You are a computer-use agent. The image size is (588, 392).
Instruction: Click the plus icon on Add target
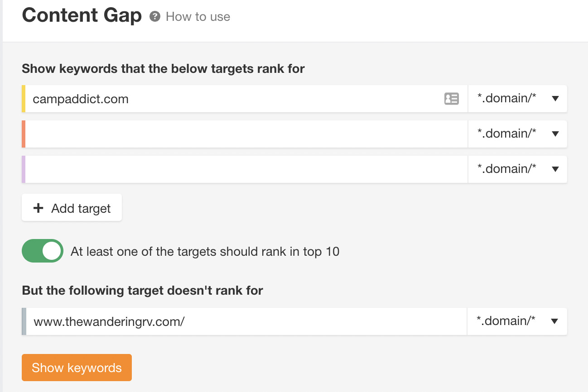[39, 208]
